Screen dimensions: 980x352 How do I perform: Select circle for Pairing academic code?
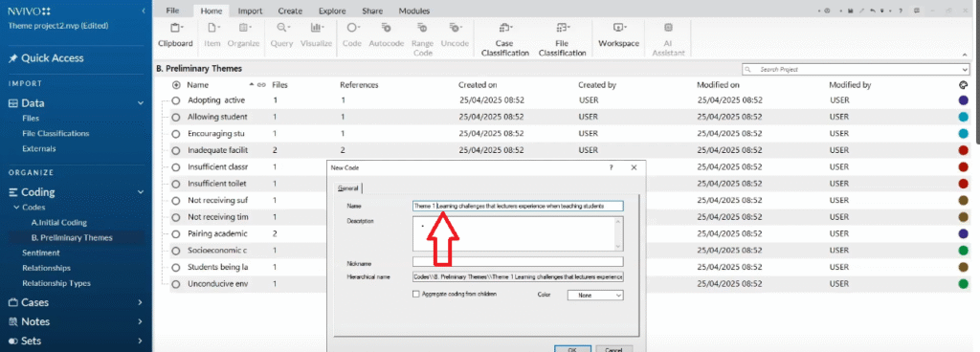176,233
